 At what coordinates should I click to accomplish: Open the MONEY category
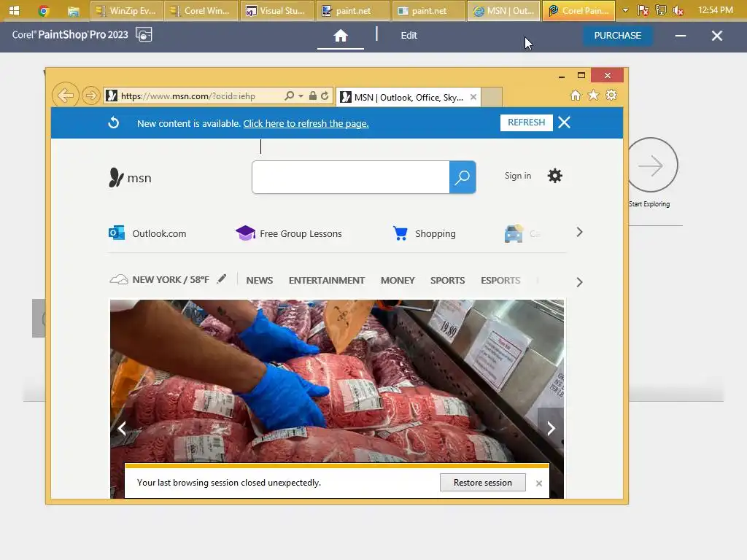[398, 281]
